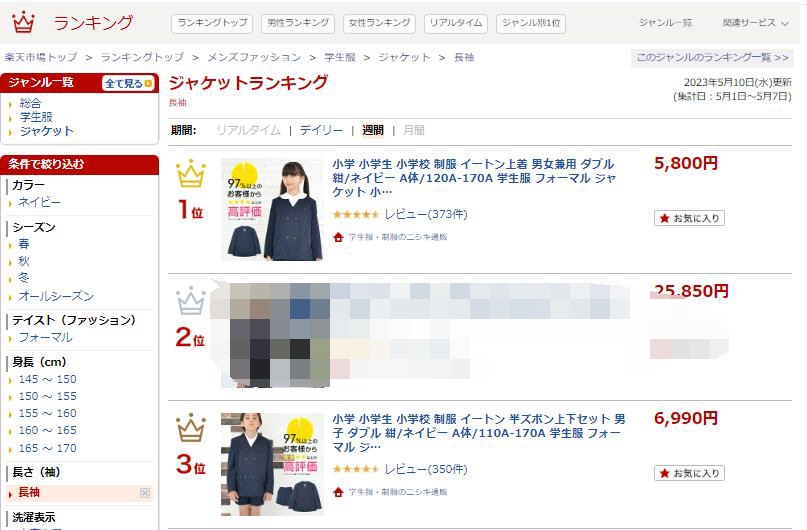Open このジャンルのランキング一覧 link
The width and height of the screenshot is (807, 530).
(712, 58)
